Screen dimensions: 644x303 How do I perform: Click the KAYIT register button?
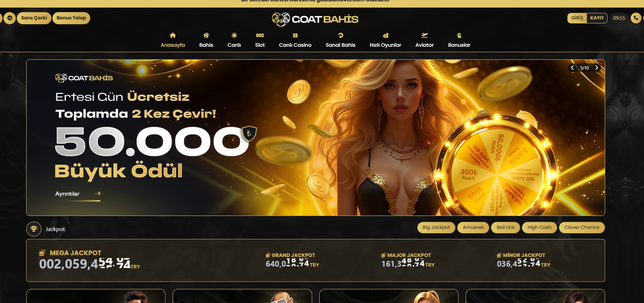point(597,18)
